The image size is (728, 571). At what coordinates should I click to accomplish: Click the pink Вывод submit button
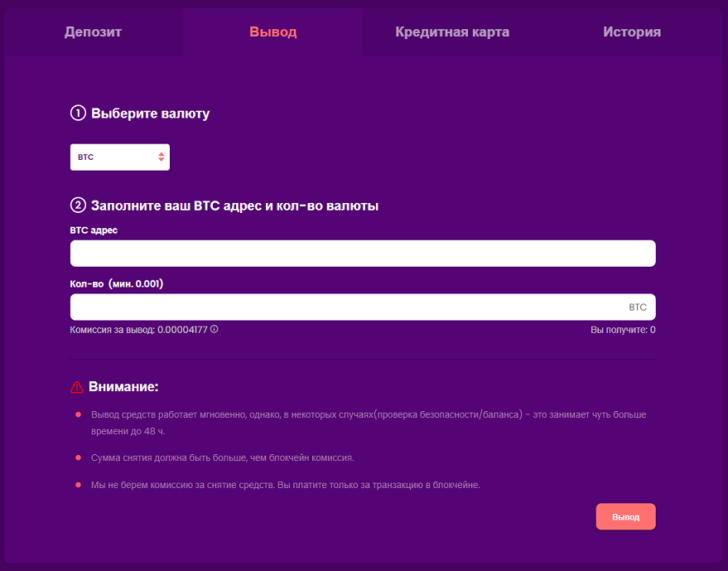point(626,516)
